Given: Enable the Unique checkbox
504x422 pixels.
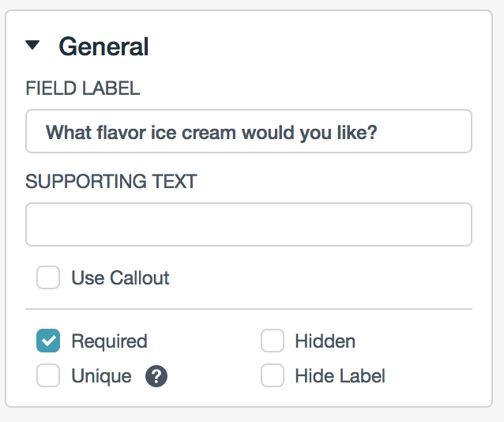Looking at the screenshot, I should [48, 376].
